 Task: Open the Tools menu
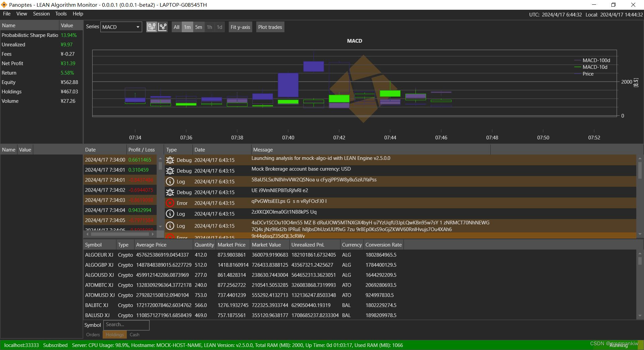click(x=61, y=14)
